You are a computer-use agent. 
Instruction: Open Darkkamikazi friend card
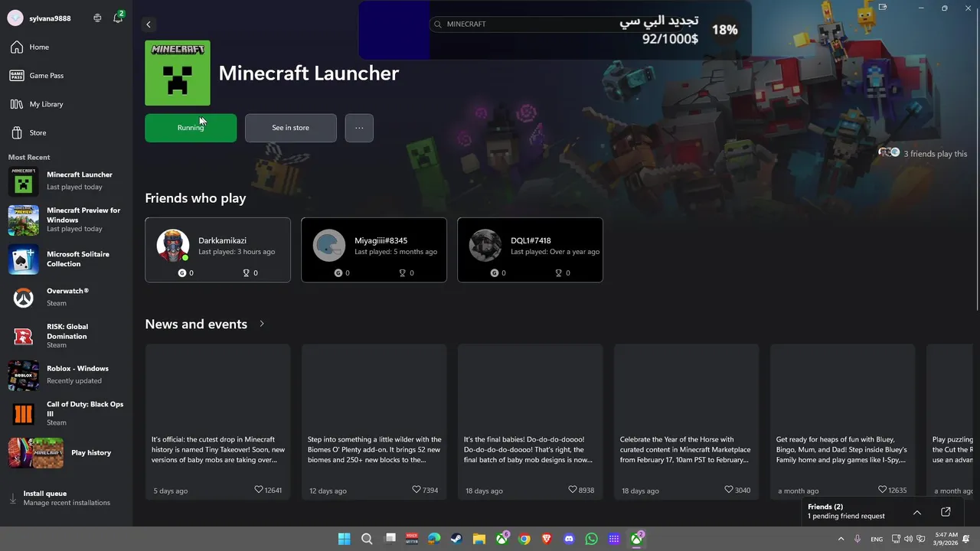[x=218, y=250]
